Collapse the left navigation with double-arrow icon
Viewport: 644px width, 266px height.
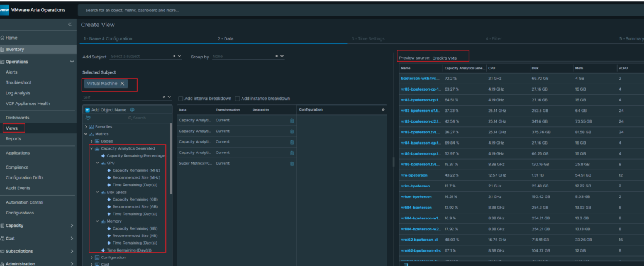(x=70, y=25)
